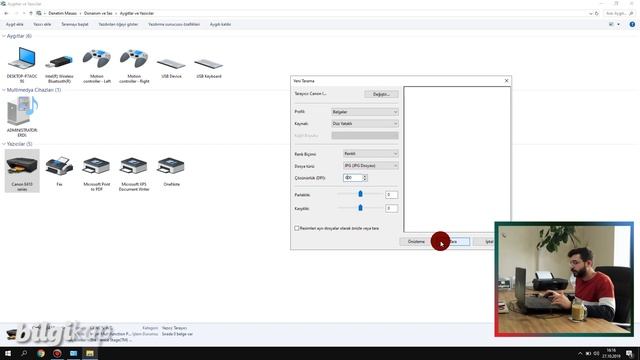Screen dimensions: 640x360
Task: Click Yazıcı ekle in the toolbar
Action: (x=42, y=24)
